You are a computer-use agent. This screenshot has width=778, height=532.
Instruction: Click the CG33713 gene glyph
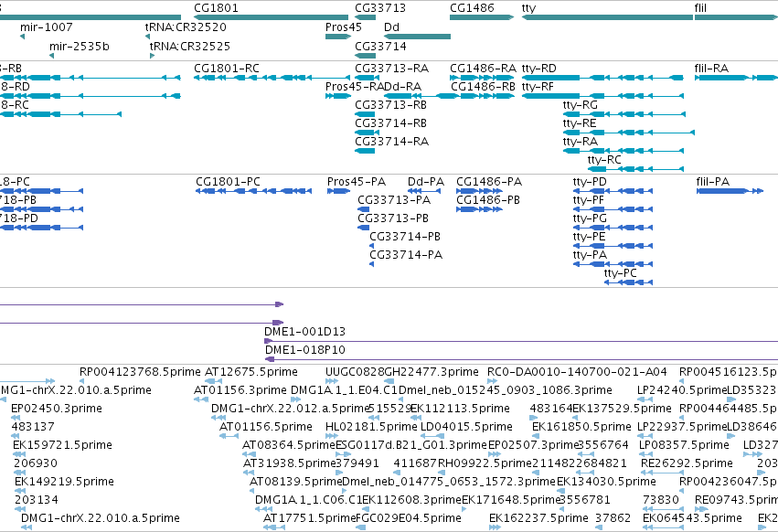pyautogui.click(x=365, y=17)
